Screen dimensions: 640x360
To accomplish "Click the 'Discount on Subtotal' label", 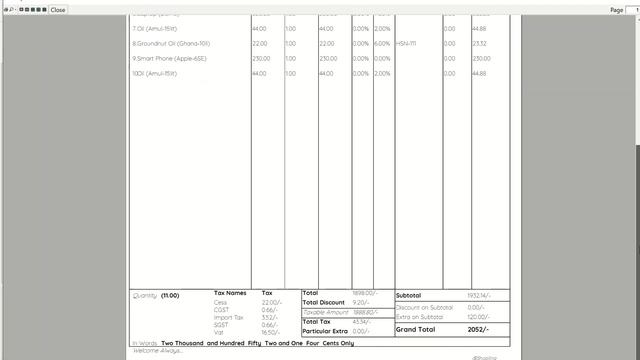I will (x=424, y=307).
